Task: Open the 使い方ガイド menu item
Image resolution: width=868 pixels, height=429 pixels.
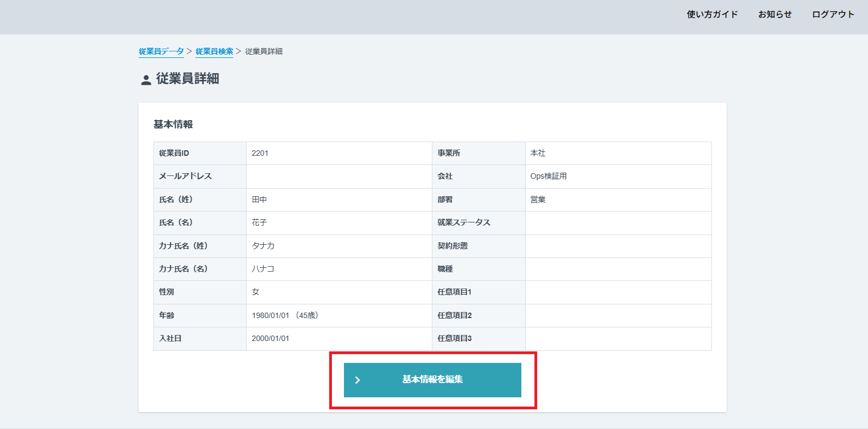Action: pyautogui.click(x=712, y=15)
